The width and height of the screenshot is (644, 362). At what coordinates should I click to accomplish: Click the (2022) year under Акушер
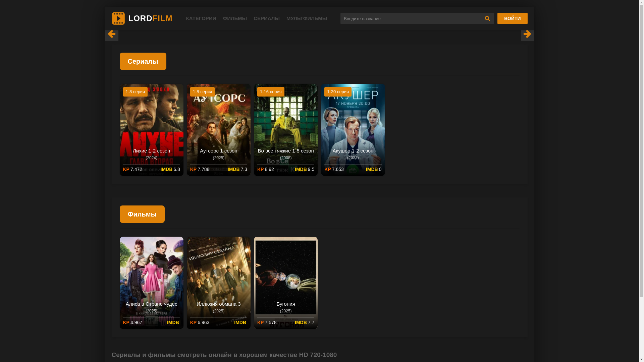tap(353, 158)
